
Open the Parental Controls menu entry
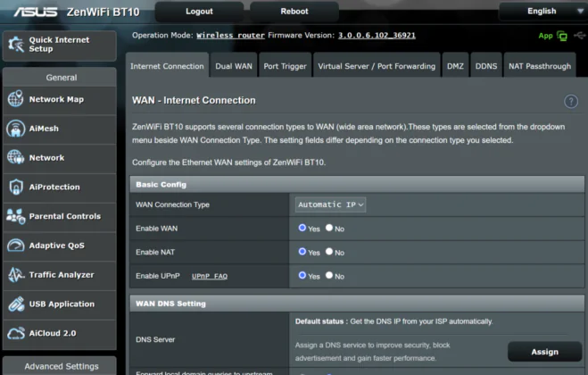coord(60,216)
